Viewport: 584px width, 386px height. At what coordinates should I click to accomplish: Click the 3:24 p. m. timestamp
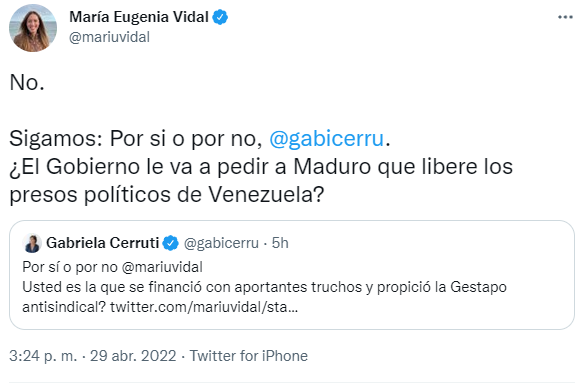(43, 356)
